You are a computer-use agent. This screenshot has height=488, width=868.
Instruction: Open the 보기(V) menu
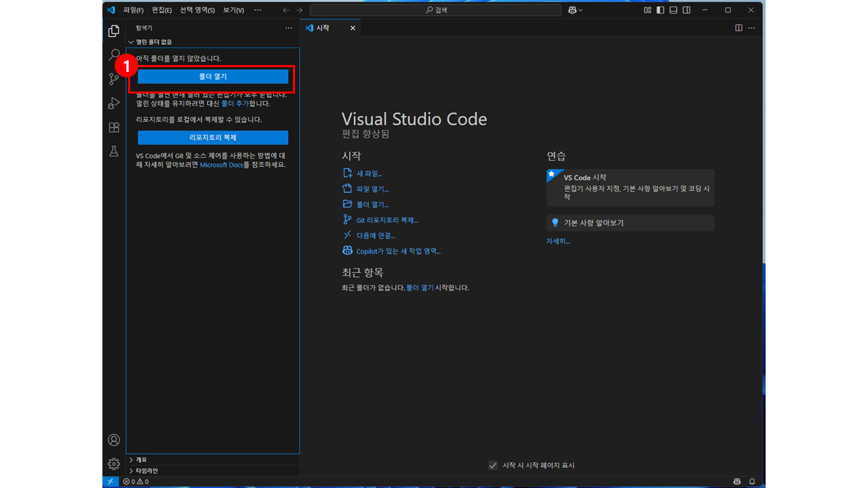(233, 10)
